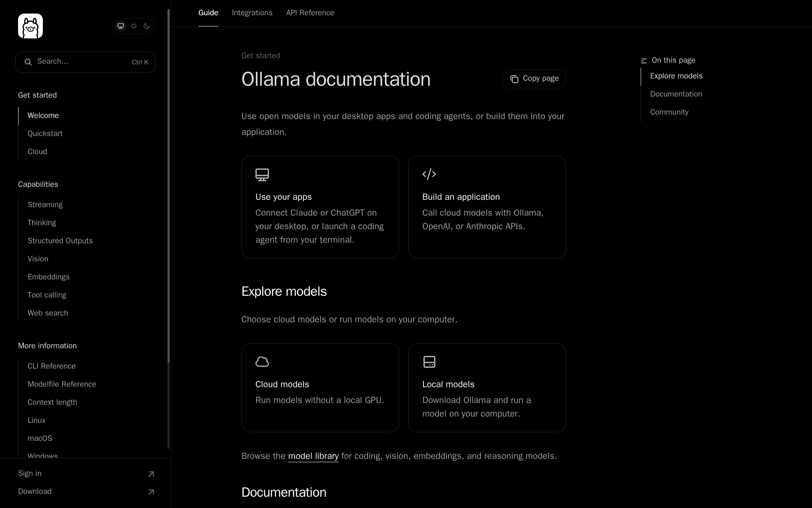Focus the Search input field
The height and width of the screenshot is (508, 812).
[85, 62]
